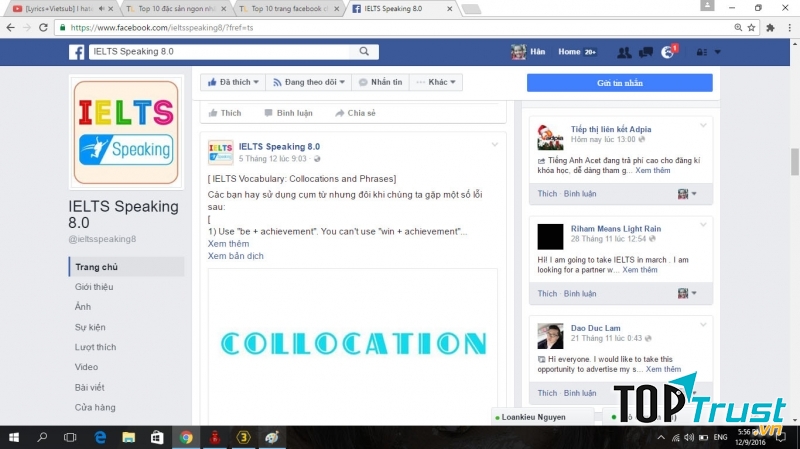The image size is (800, 449).
Task: Reload the page in Chrome
Action: point(42,27)
